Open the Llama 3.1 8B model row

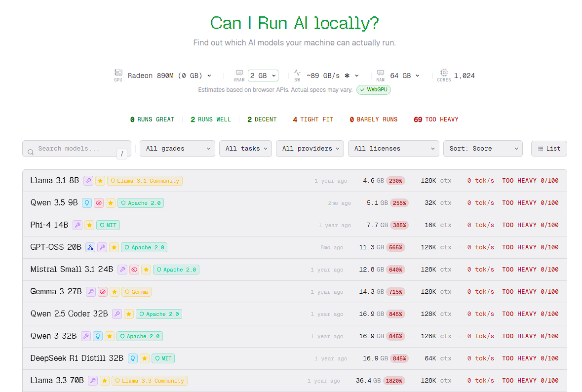coord(294,181)
